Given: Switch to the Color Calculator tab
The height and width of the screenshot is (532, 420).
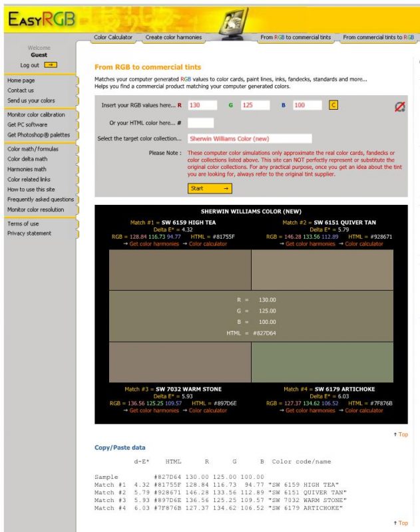Looking at the screenshot, I should click(113, 38).
